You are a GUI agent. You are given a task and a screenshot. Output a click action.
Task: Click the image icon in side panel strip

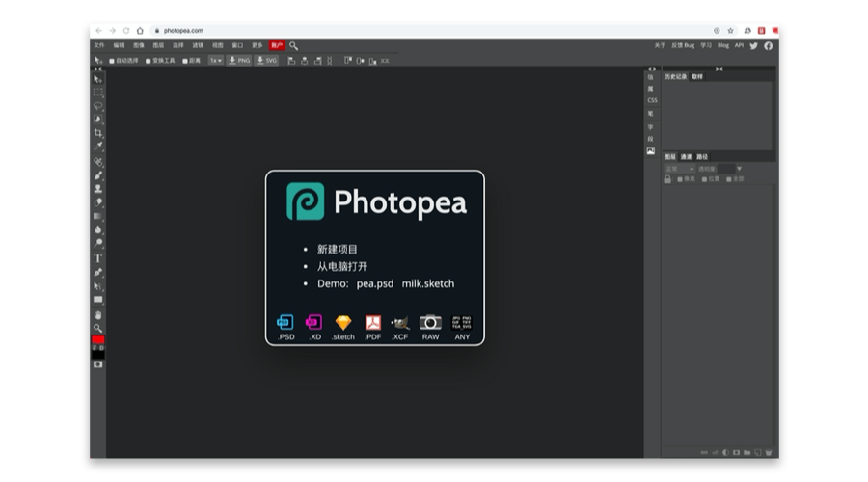click(651, 151)
